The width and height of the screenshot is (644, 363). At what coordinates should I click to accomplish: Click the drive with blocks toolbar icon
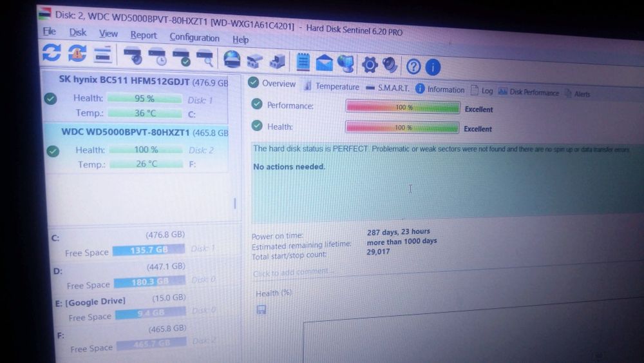click(x=254, y=61)
